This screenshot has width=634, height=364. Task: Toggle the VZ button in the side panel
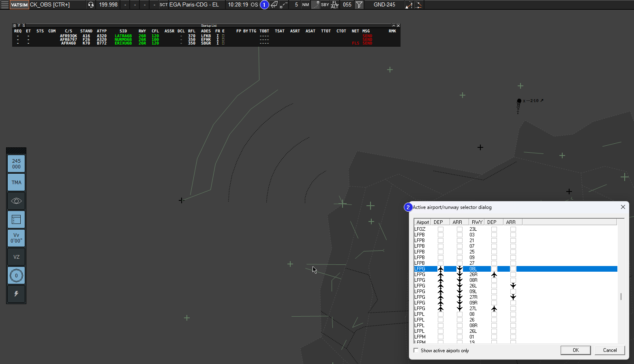click(x=16, y=257)
